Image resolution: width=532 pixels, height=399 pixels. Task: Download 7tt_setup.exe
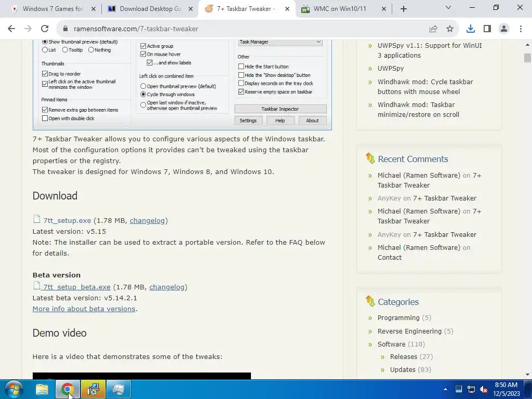click(x=67, y=220)
